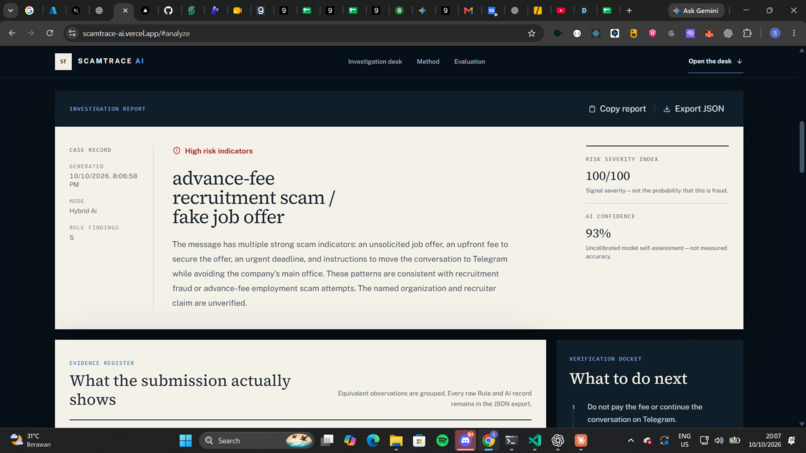This screenshot has height=453, width=806.
Task: Open Visual Studio Code from the taskbar
Action: pos(535,441)
